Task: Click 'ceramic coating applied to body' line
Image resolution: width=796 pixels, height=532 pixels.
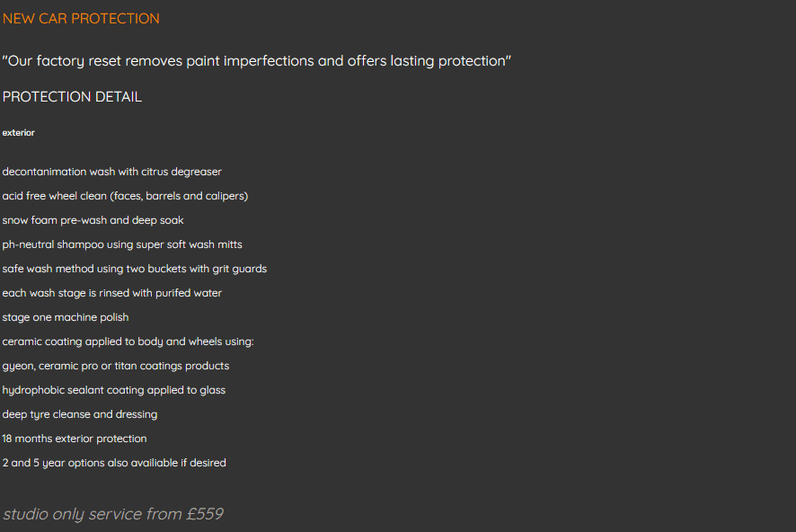Action: (128, 341)
